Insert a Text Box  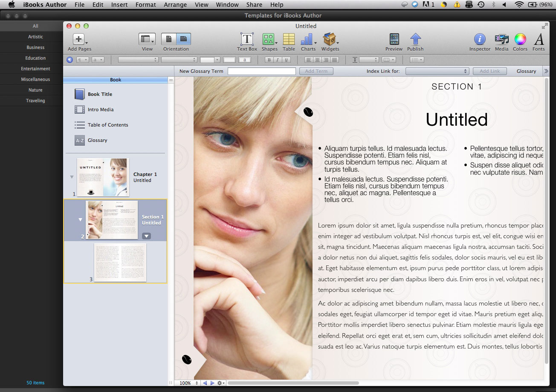[x=247, y=42]
